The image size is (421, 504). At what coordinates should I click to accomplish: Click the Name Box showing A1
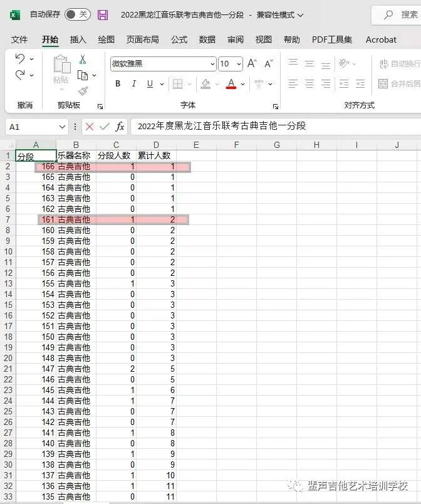pyautogui.click(x=36, y=127)
